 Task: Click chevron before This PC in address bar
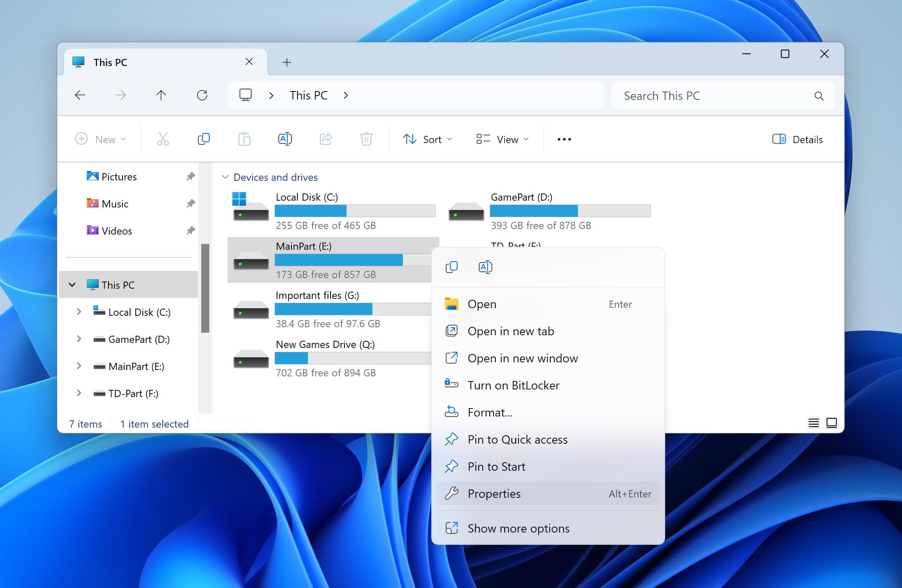[x=271, y=96]
